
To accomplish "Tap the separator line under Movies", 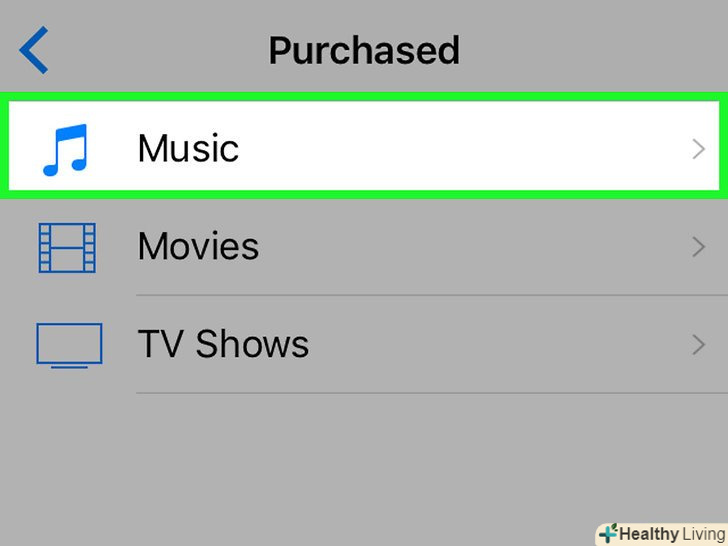I will click(x=430, y=295).
